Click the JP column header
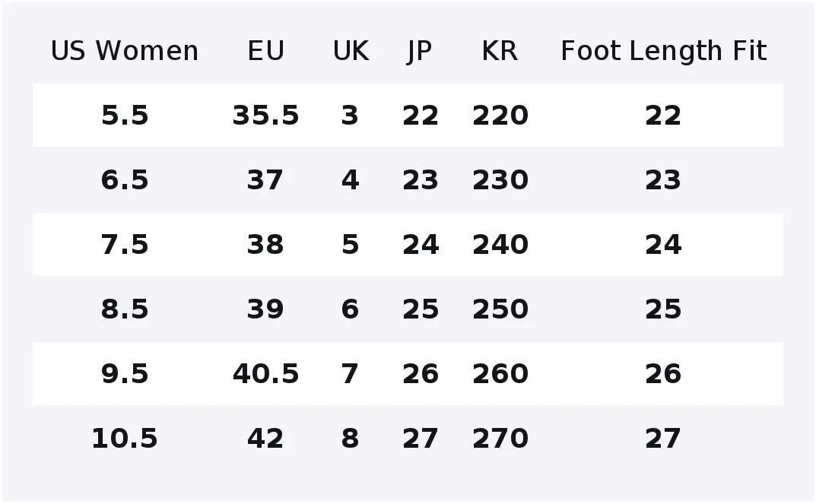Viewport: 816px width, 504px height. pos(420,52)
